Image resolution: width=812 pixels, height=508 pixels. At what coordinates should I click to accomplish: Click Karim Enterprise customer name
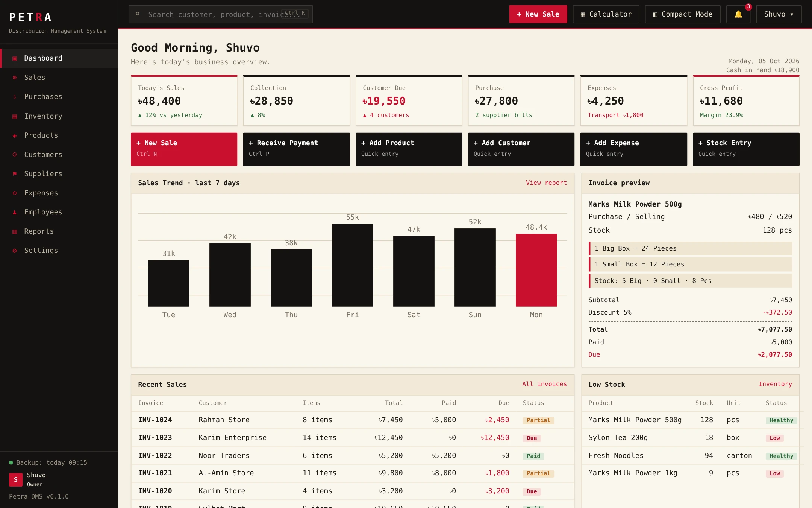click(x=232, y=438)
